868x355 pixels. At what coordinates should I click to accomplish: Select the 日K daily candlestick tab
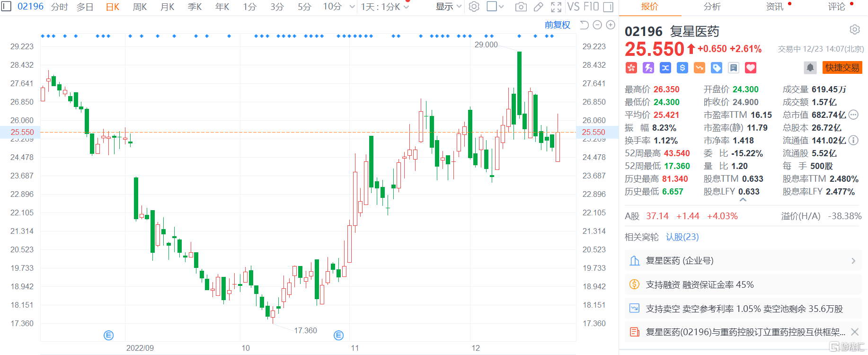(113, 7)
